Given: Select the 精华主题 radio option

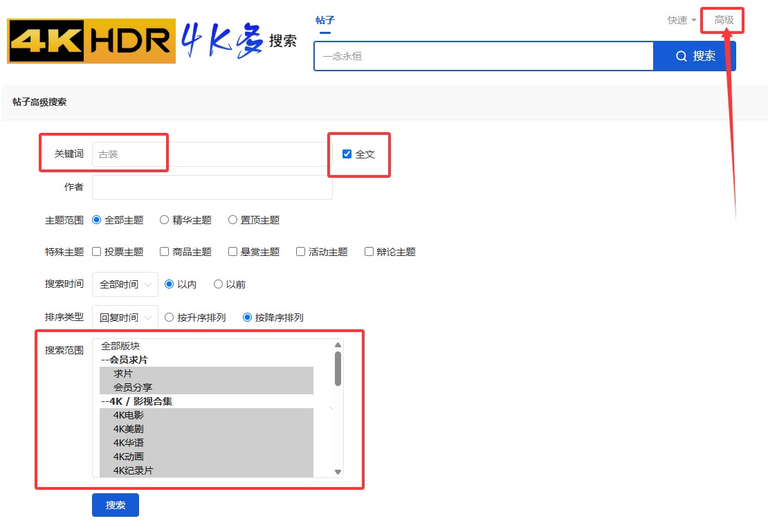Looking at the screenshot, I should pyautogui.click(x=164, y=220).
